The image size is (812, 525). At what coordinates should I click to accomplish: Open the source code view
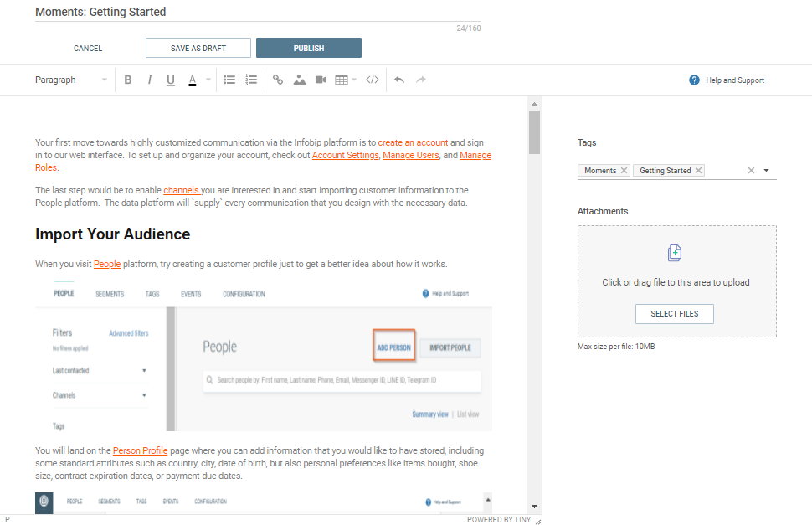tap(372, 80)
